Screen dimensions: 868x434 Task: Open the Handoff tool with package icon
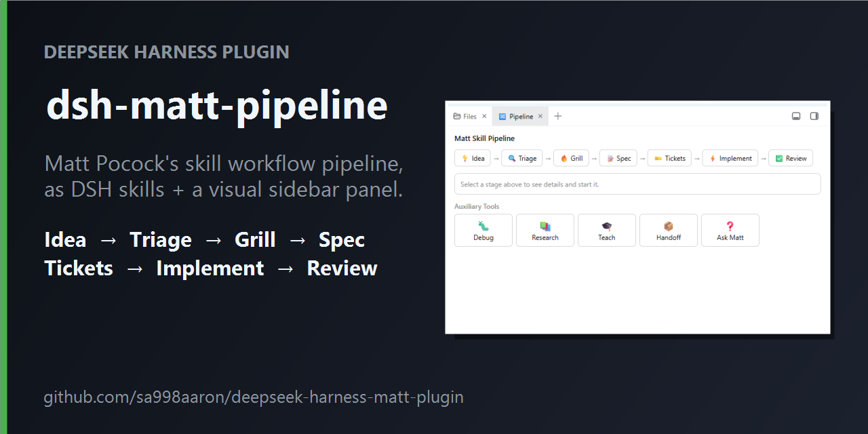669,231
